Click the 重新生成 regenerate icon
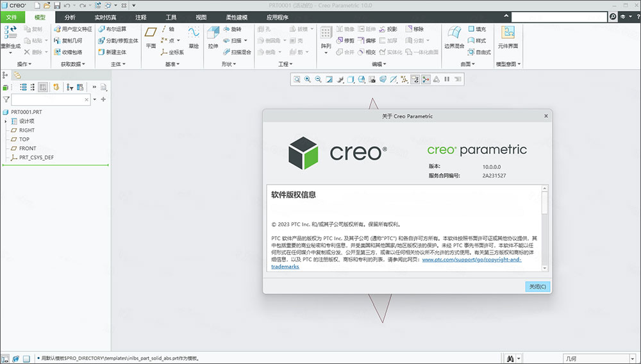The width and height of the screenshot is (641, 364). coord(11,32)
